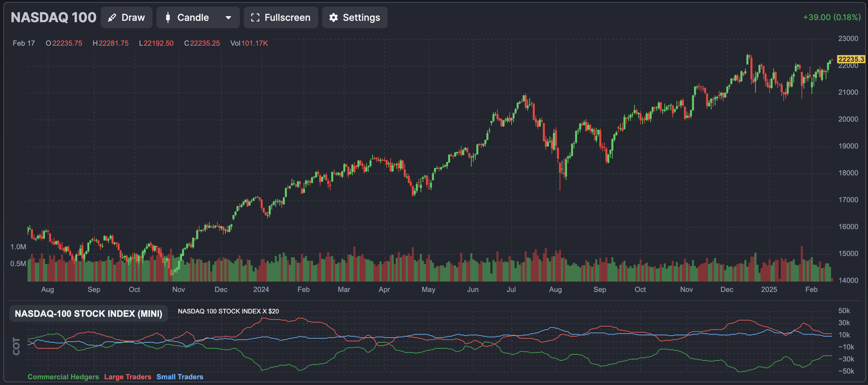The width and height of the screenshot is (868, 385).
Task: Click the Fullscreen brackets icon
Action: tap(255, 17)
